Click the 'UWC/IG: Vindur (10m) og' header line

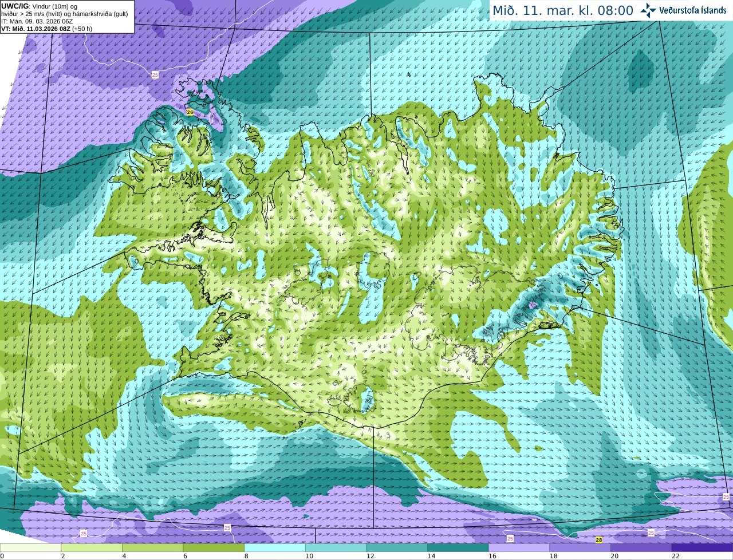point(40,6)
